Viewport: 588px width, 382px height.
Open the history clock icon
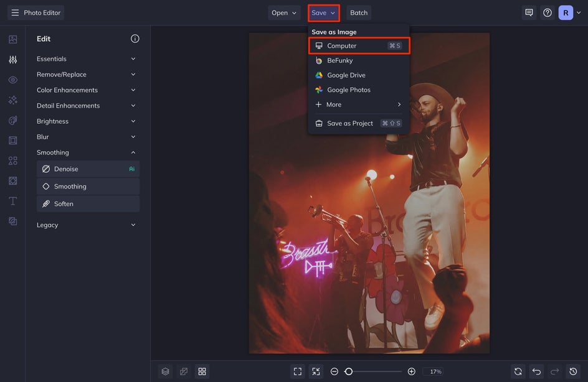(574, 371)
